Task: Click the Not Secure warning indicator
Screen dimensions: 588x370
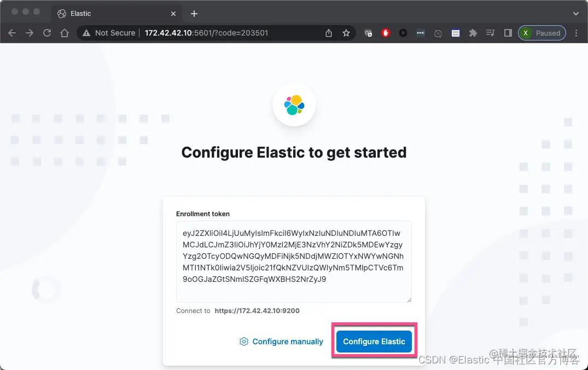Action: click(x=109, y=33)
